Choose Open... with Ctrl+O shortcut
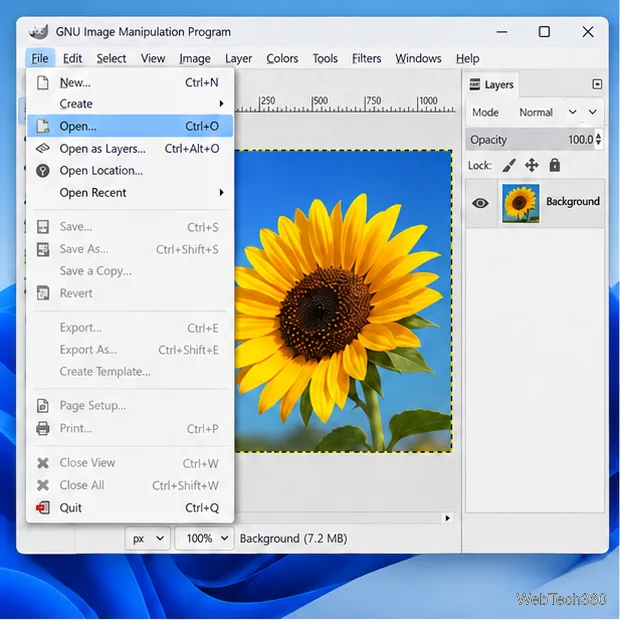Image resolution: width=620 pixels, height=620 pixels. click(x=130, y=126)
